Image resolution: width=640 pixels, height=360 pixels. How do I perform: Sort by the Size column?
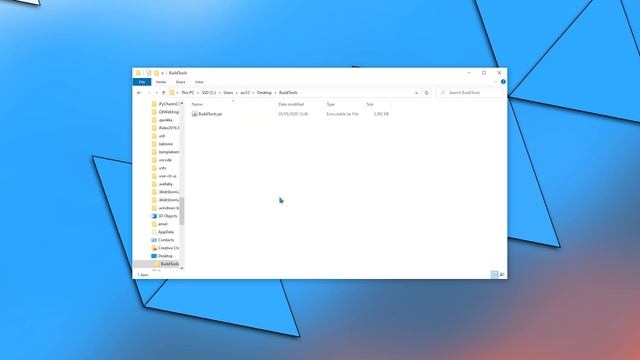(370, 104)
